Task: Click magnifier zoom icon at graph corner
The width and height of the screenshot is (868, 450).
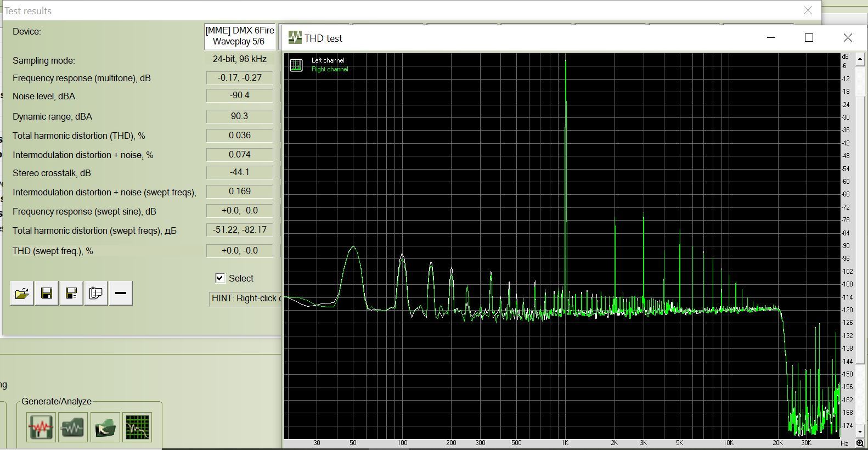Action: pos(860,443)
